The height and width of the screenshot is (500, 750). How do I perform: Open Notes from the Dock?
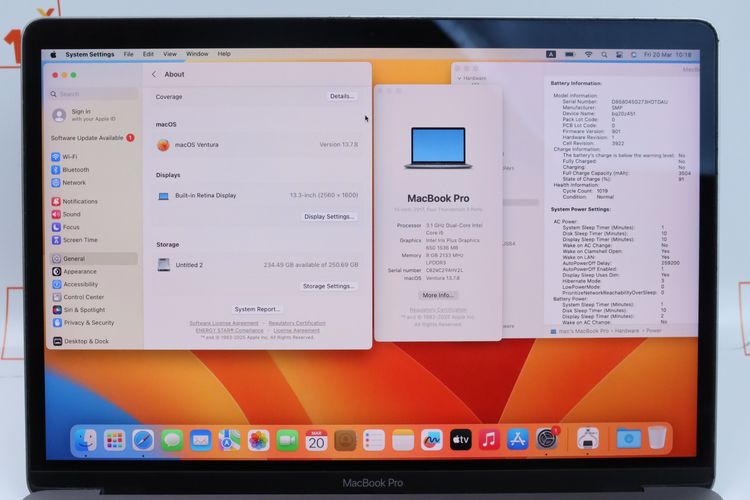click(x=403, y=440)
